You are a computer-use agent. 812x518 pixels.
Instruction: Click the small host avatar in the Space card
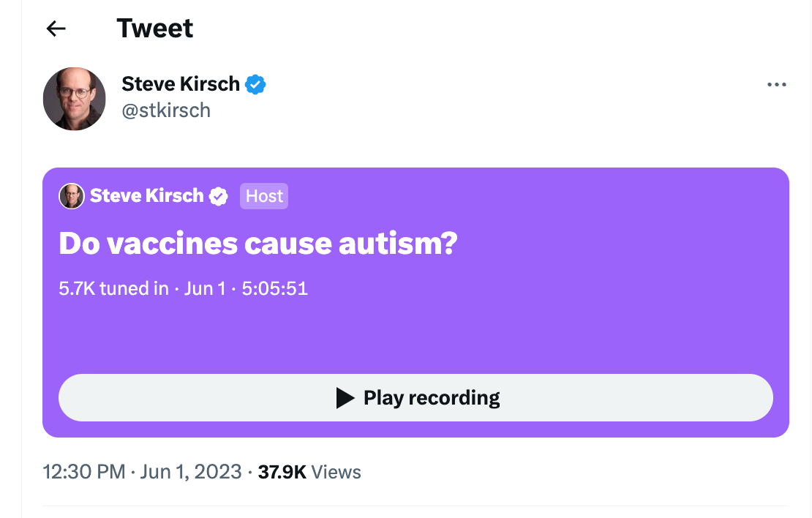[72, 196]
